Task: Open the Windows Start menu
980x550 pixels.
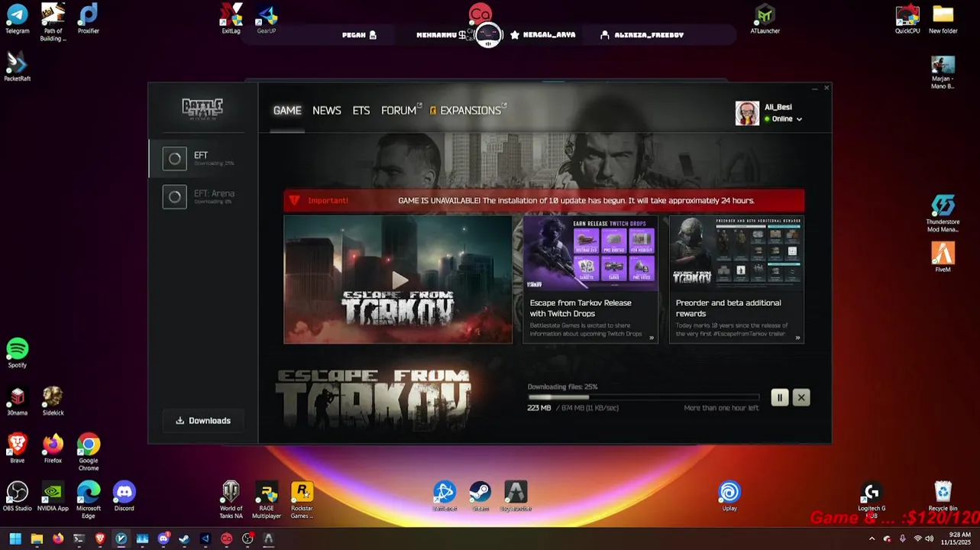Action: 15,539
